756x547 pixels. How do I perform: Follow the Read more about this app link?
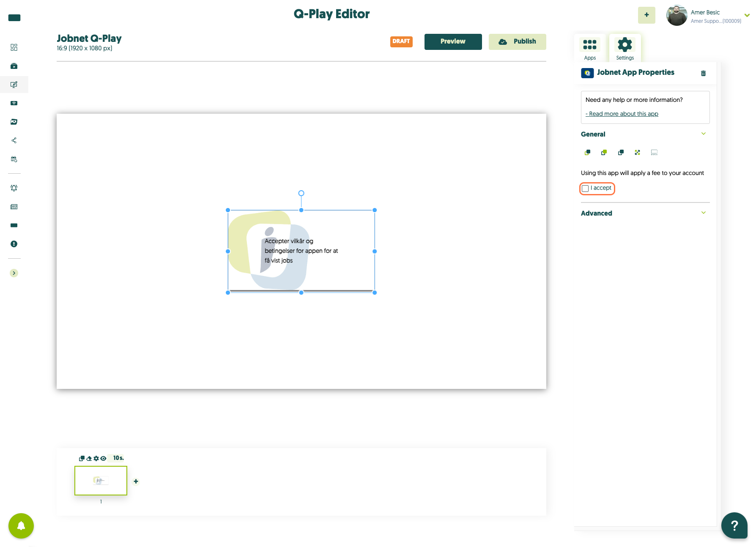622,114
